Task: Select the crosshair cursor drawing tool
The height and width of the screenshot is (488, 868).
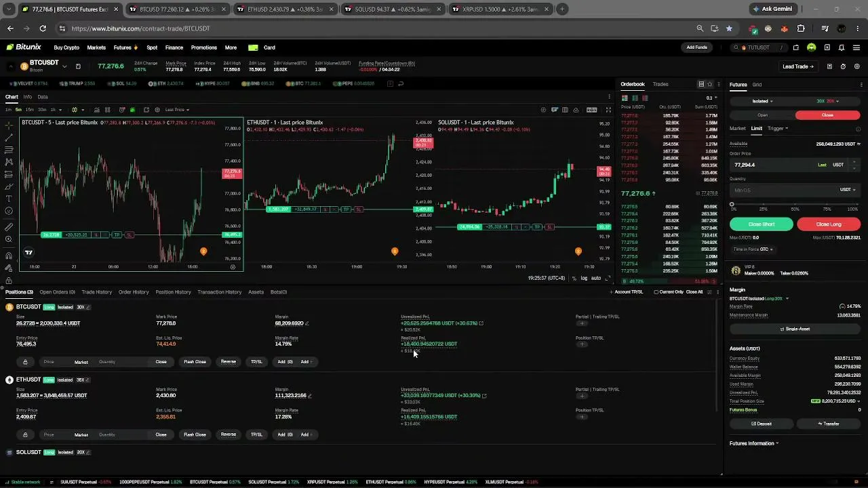Action: tap(9, 125)
